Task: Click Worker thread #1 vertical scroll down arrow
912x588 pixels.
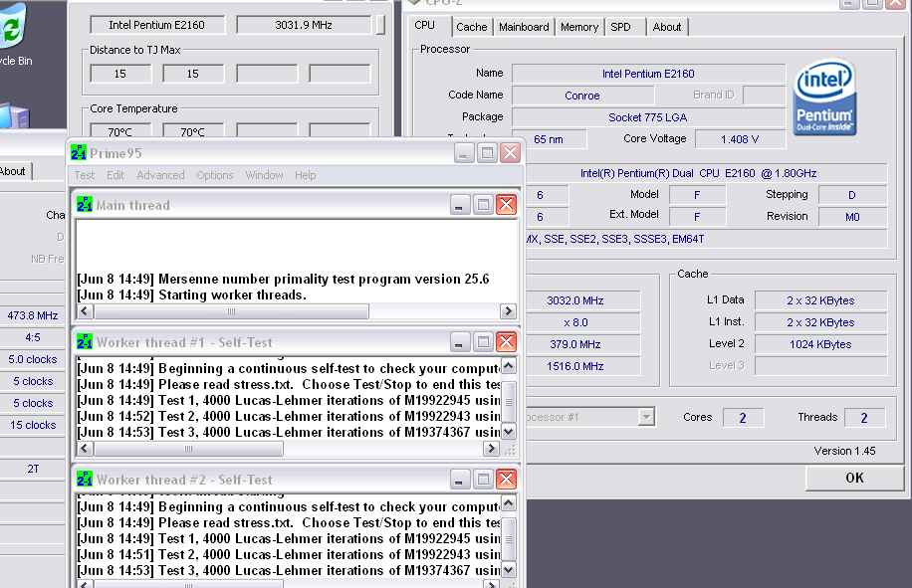Action: point(508,432)
